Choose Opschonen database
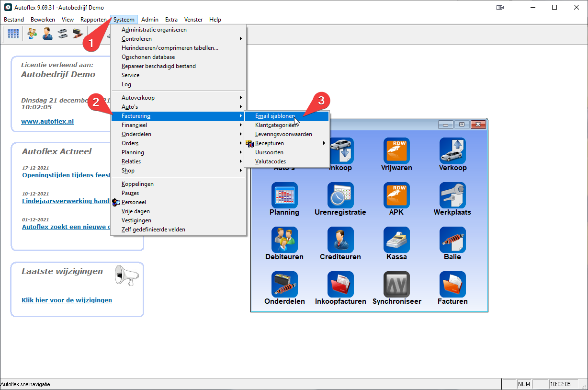 pos(178,57)
